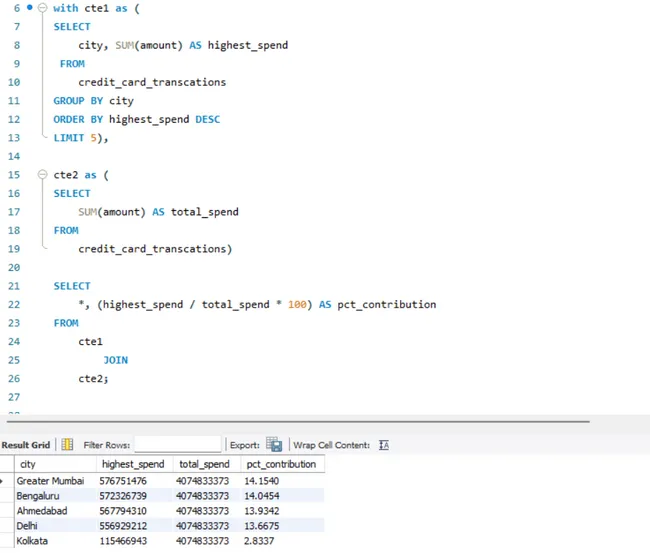Click the 14.1540 pct_contribution value
650x553 pixels.
[262, 481]
